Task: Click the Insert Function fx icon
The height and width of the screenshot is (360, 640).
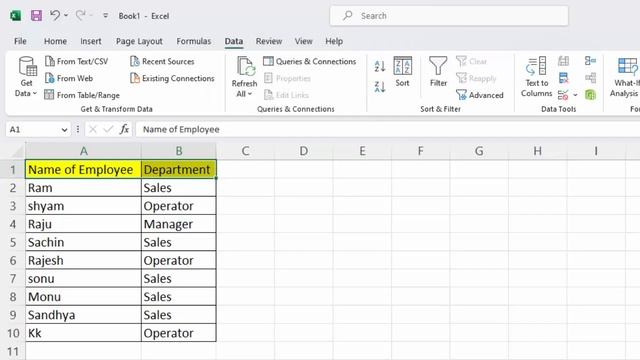Action: 124,129
